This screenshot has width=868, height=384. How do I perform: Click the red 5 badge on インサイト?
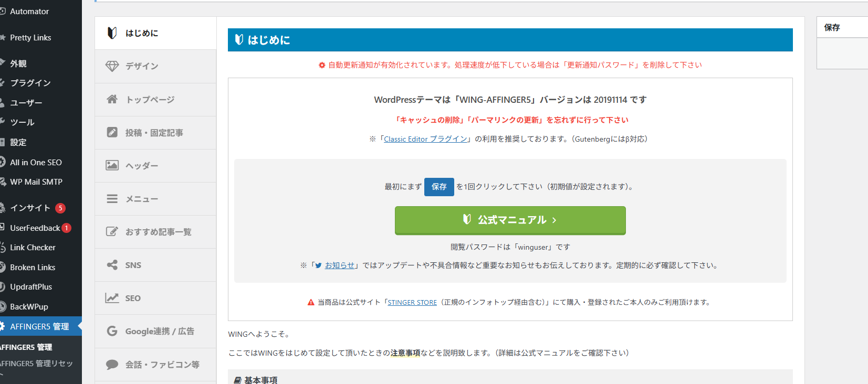tap(60, 208)
